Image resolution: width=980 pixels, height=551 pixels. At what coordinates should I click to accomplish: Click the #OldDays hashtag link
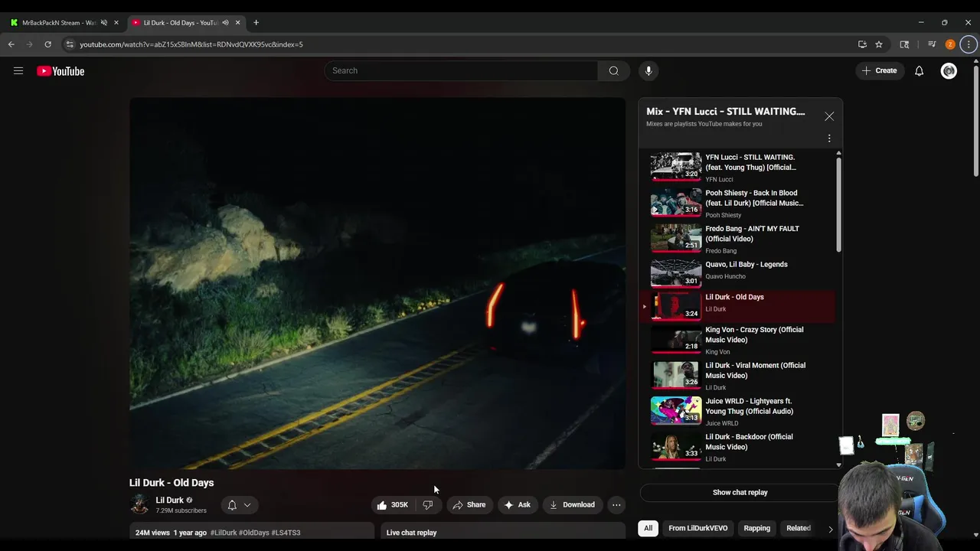tap(254, 533)
